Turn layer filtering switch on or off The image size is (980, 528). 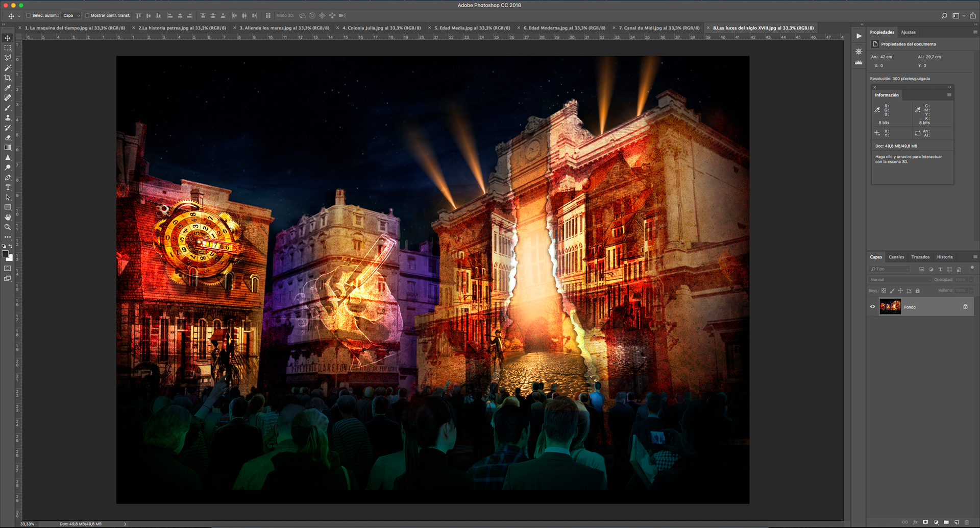[x=972, y=268]
